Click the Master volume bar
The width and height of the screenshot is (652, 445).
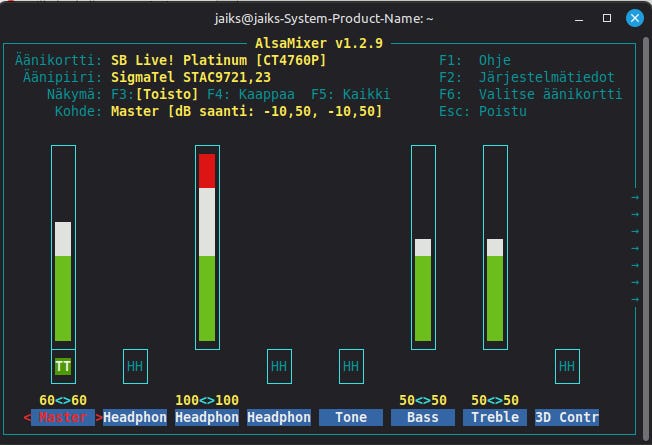[63, 247]
